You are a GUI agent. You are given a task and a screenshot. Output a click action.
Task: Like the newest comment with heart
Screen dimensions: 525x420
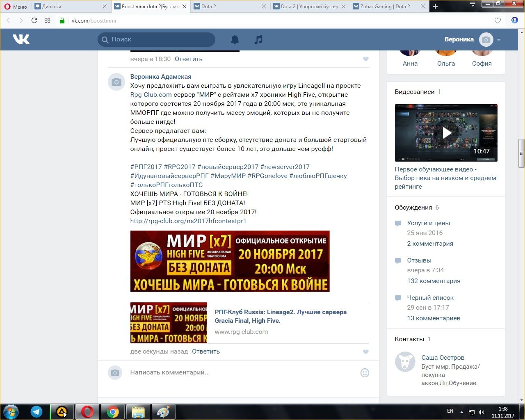tap(365, 352)
